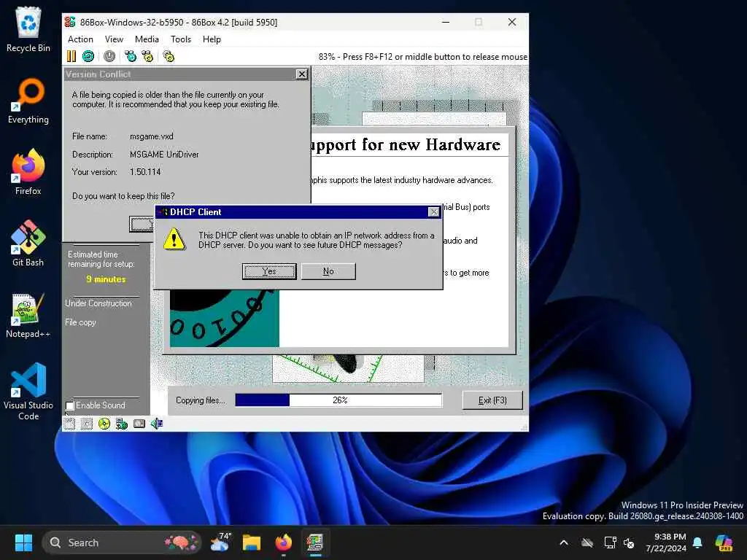Viewport: 747px width, 560px height.
Task: Click the taskbar clock showing 9:38 PM
Action: point(666,542)
